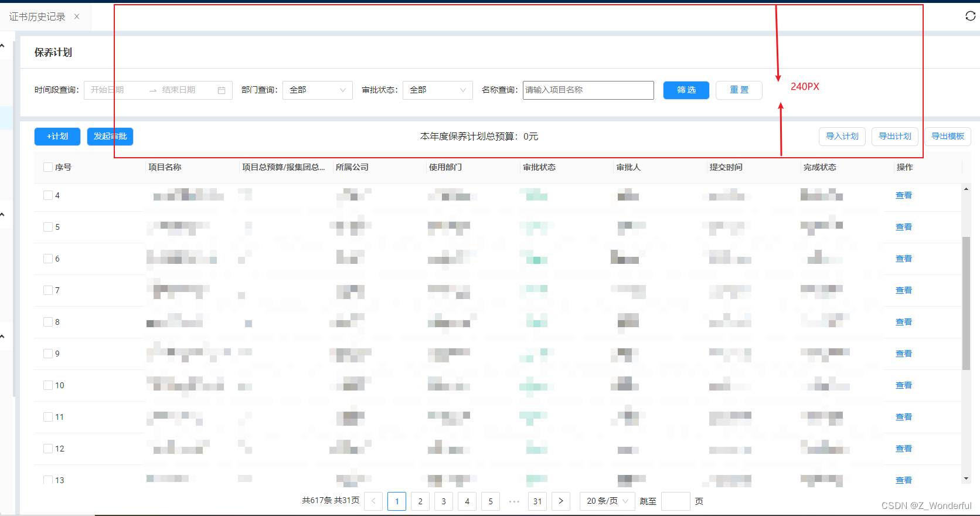980x516 pixels.
Task: Open the date range calendar icon
Action: (x=222, y=90)
